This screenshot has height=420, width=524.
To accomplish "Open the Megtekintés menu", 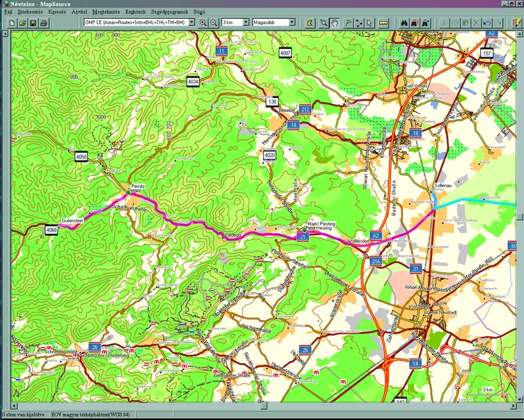I will [106, 12].
